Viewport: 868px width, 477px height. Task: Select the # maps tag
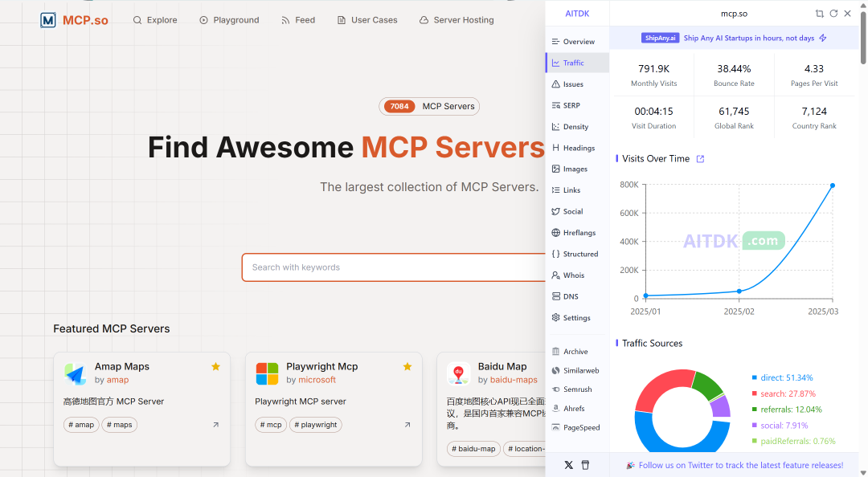(120, 425)
